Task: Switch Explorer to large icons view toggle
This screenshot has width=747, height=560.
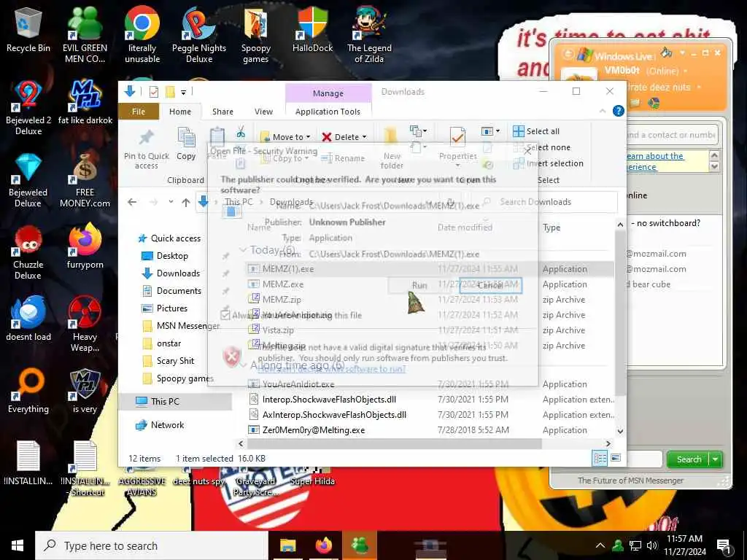Action: [x=616, y=458]
